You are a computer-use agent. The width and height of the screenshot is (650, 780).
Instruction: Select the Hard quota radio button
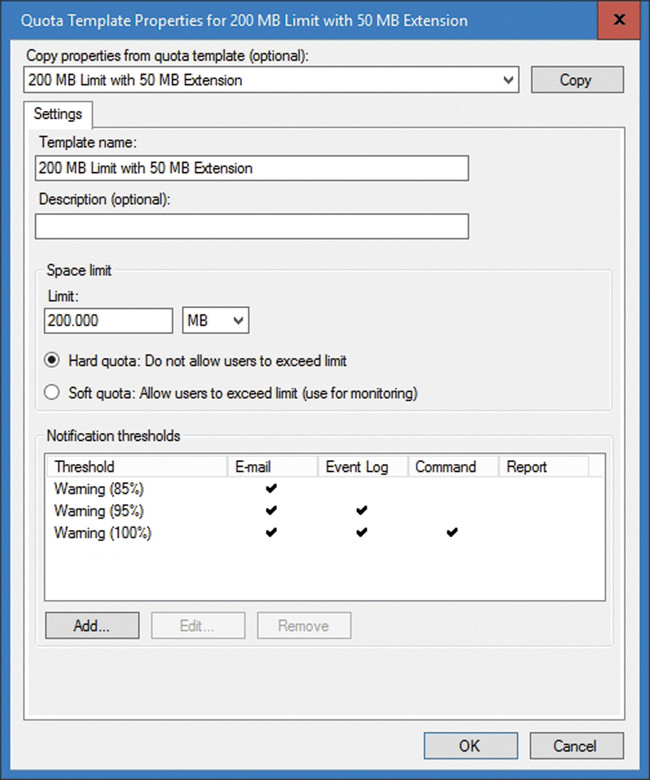point(53,360)
